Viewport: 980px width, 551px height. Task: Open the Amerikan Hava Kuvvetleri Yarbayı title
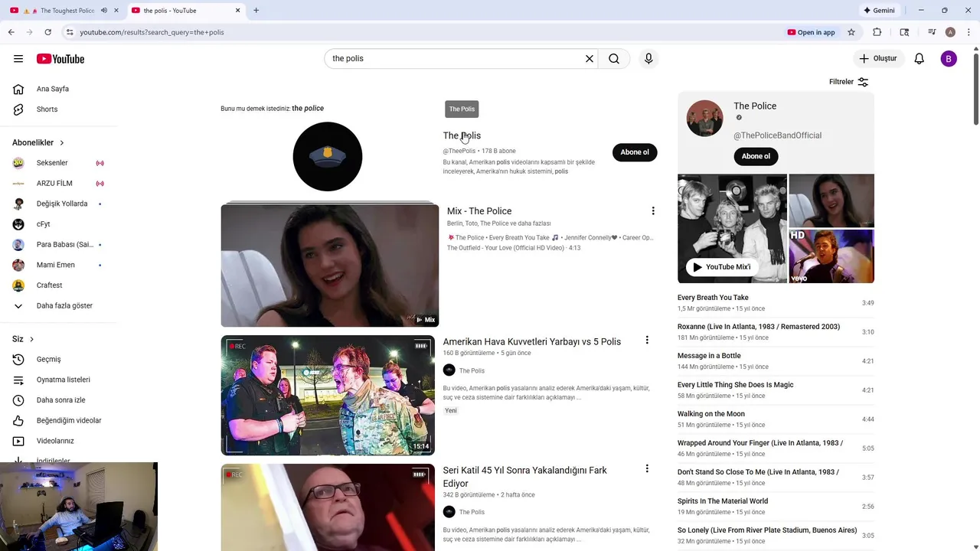click(532, 341)
